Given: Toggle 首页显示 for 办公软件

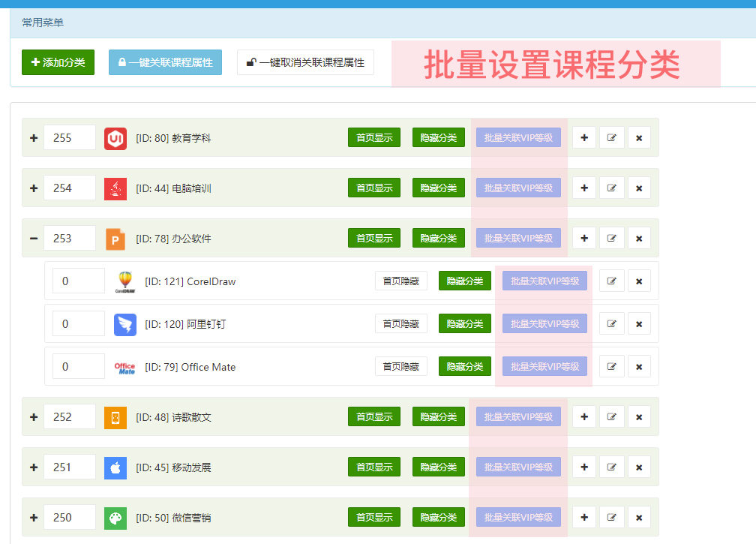Looking at the screenshot, I should (374, 238).
